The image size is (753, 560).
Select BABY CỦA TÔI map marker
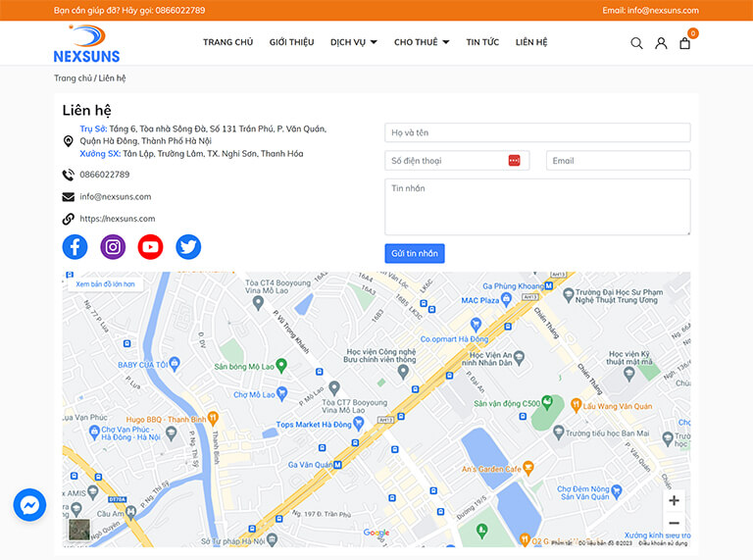pyautogui.click(x=175, y=364)
